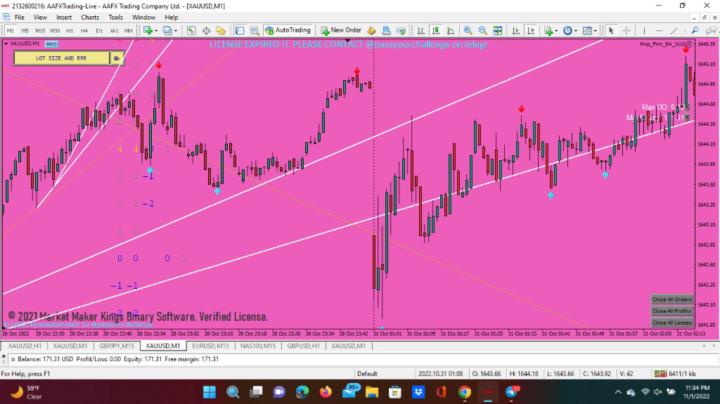Toggle the AutoTrading button
Image resolution: width=720 pixels, height=404 pixels.
pyautogui.click(x=288, y=30)
